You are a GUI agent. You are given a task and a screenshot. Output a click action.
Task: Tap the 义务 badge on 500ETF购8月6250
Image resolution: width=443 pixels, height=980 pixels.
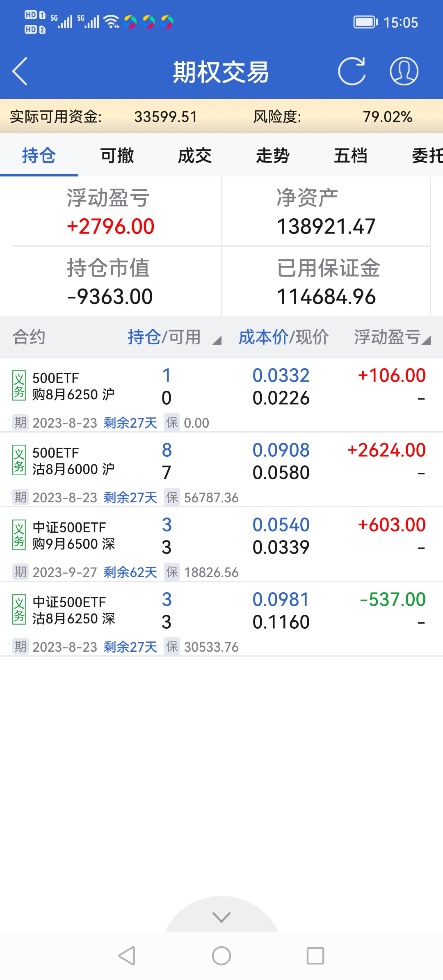click(x=19, y=386)
